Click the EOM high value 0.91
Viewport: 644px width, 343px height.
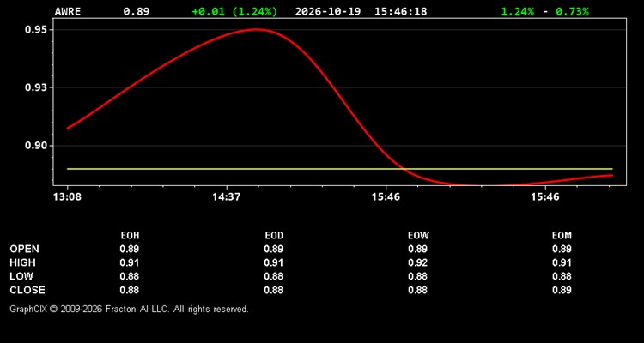click(x=562, y=262)
